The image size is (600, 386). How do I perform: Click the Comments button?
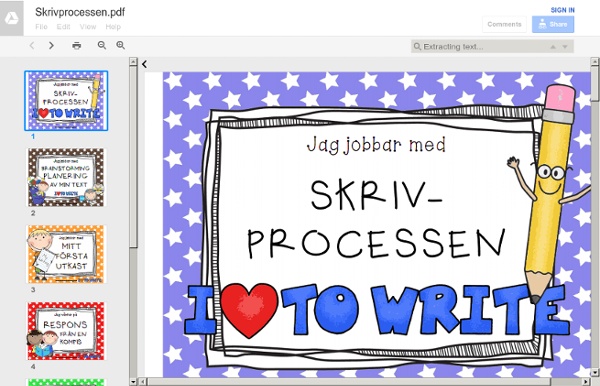[504, 24]
